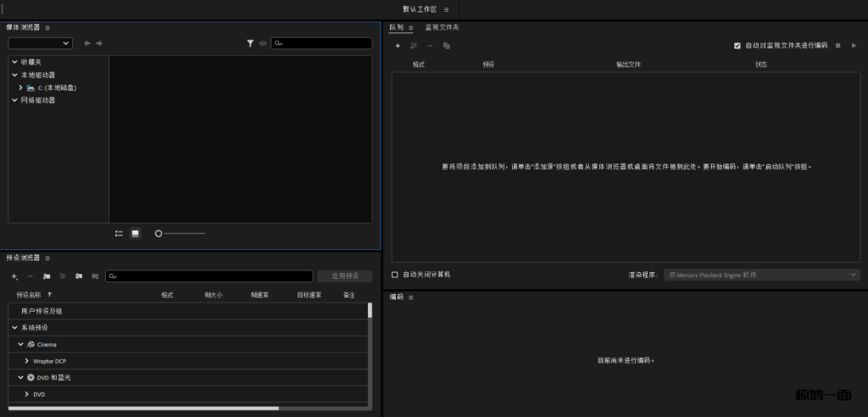Switch Media Browser to thumbnail view

coord(135,233)
